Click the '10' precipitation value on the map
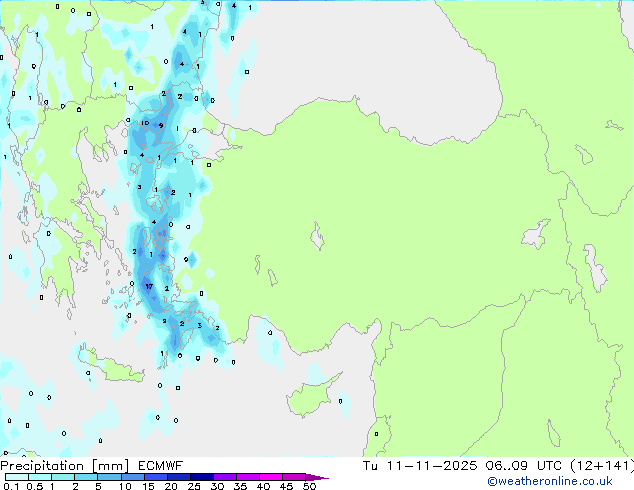Viewport: 634px width, 490px height. 145,123
